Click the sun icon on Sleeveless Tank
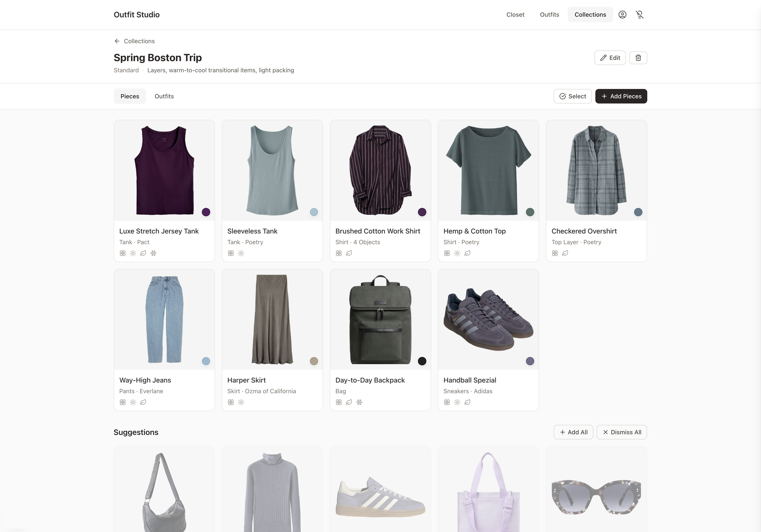The image size is (761, 532). (x=241, y=253)
